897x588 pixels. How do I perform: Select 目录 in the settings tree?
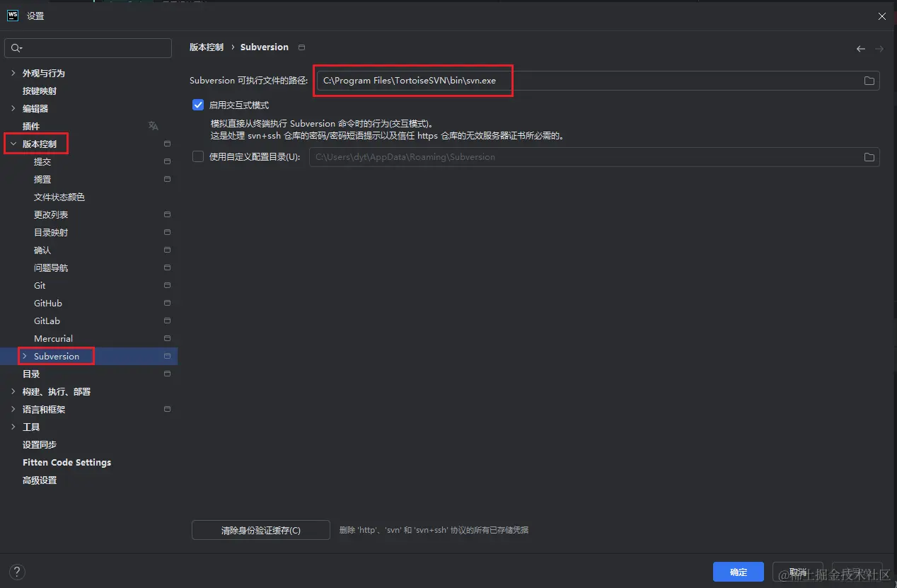pyautogui.click(x=31, y=374)
